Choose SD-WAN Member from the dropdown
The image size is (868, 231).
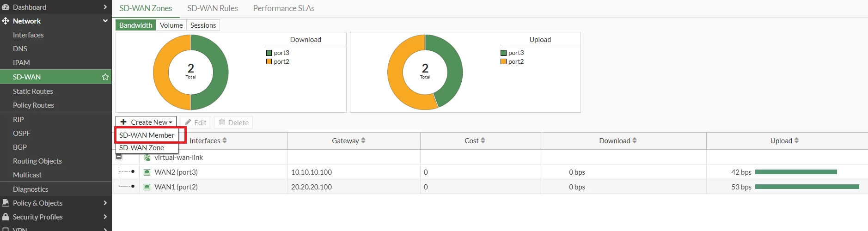point(147,135)
